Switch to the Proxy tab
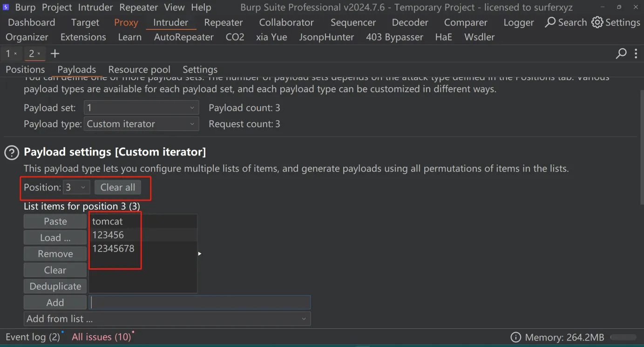This screenshot has width=644, height=347. tap(126, 22)
